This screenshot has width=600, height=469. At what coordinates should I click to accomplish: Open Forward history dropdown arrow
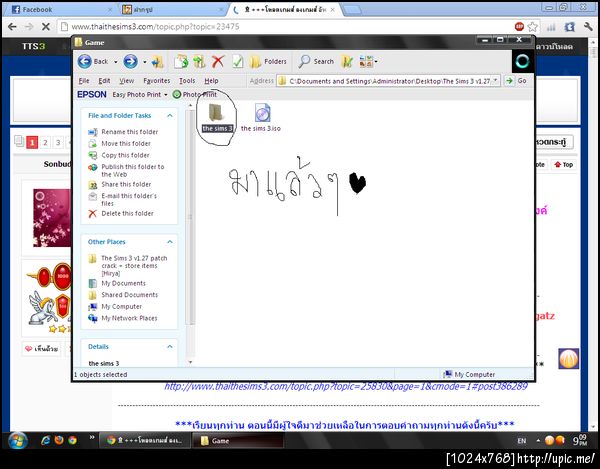pyautogui.click(x=145, y=62)
